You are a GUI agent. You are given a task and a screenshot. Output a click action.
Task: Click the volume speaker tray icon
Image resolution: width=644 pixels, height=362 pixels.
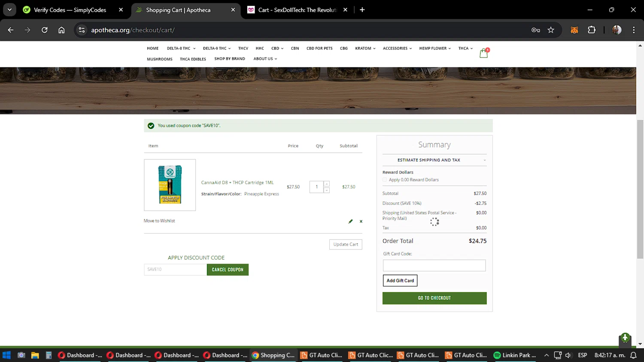coord(568,355)
